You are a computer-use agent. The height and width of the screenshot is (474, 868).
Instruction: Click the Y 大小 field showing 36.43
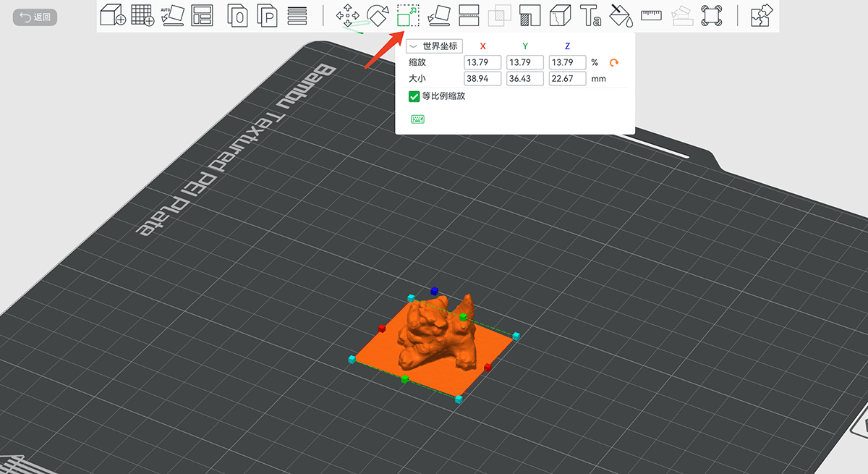click(x=525, y=79)
